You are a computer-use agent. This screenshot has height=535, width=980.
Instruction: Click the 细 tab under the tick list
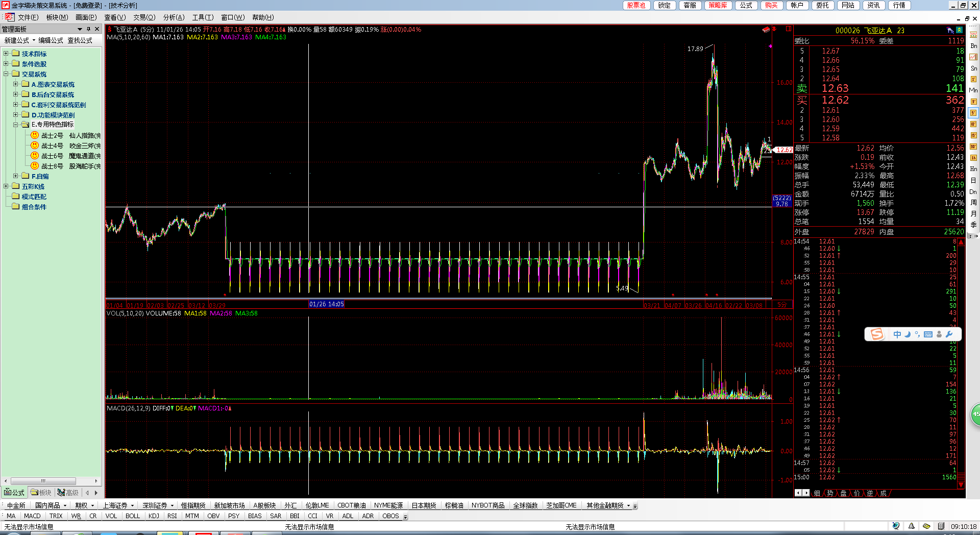(817, 493)
